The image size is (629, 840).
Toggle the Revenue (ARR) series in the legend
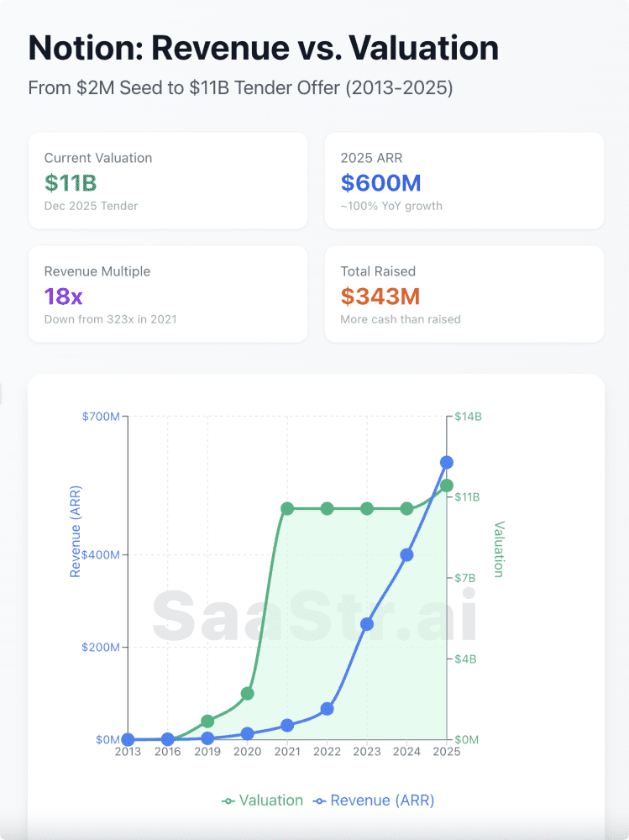374,801
